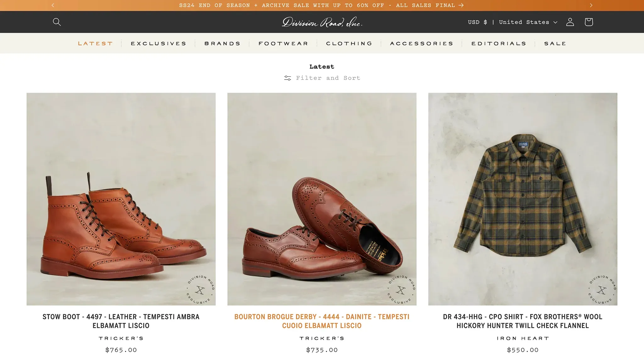Open the Bourton Brogue Derby product title

(x=322, y=321)
